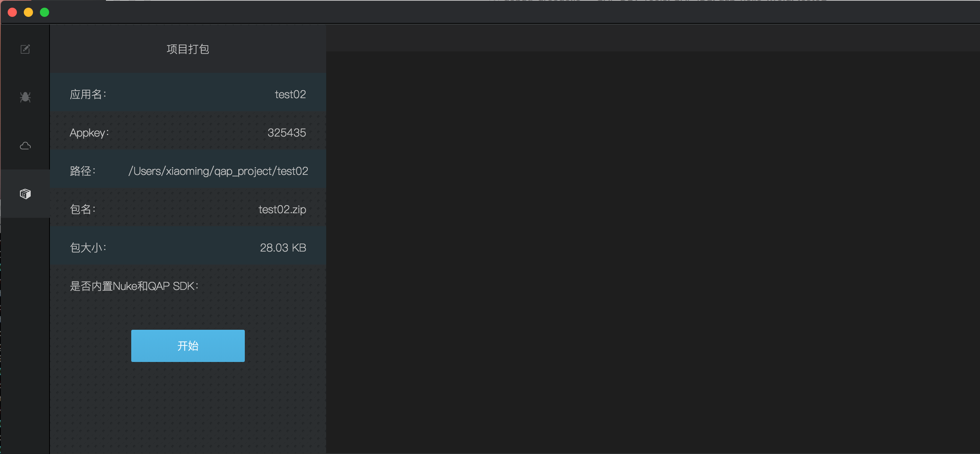Click the green fullscreen window button

click(45, 12)
